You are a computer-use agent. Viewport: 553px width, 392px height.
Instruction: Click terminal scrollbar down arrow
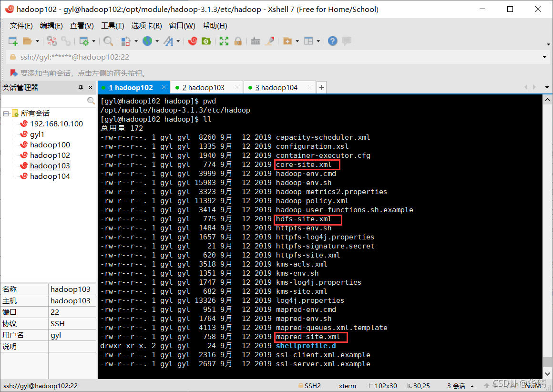(547, 374)
